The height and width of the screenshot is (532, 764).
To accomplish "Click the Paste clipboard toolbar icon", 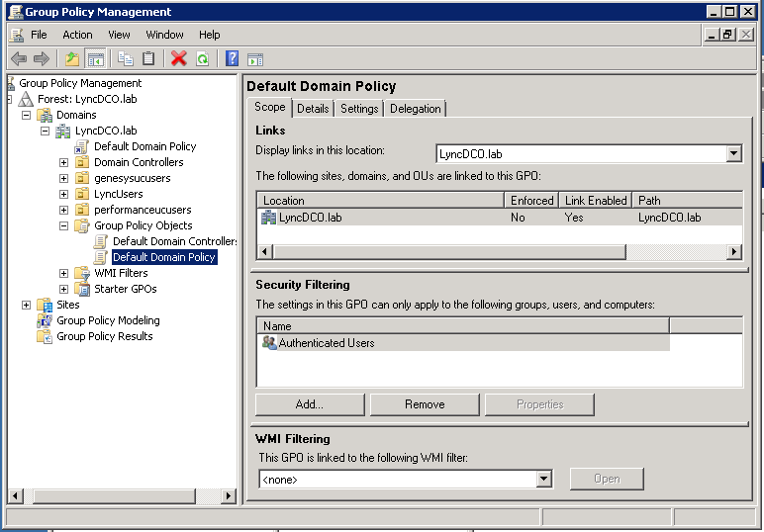I will coord(148,59).
